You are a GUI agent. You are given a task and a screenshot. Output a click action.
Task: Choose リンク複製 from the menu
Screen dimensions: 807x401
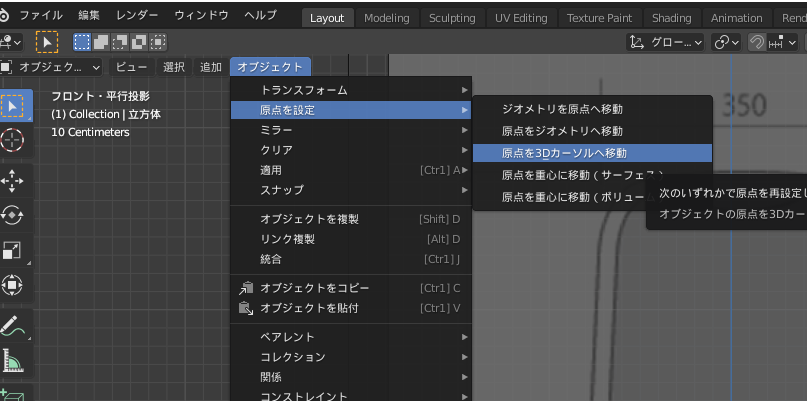click(x=350, y=239)
